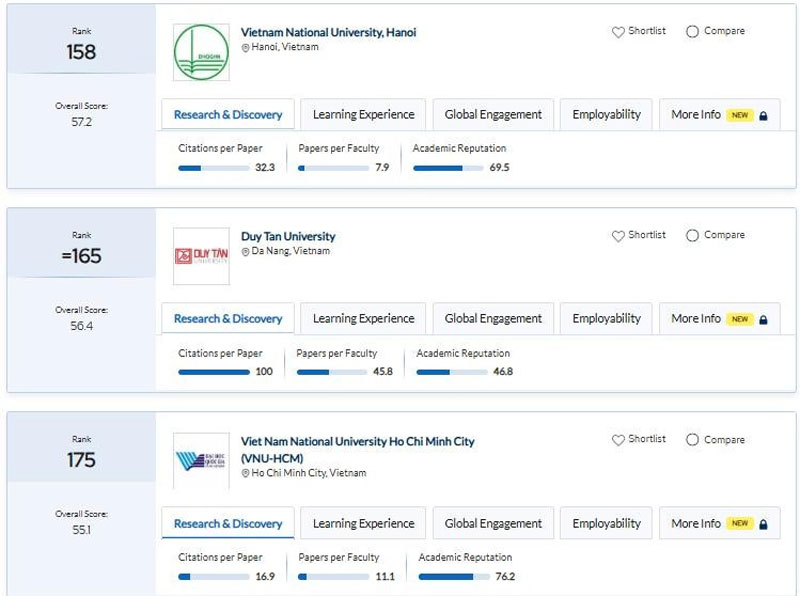Click the heart icon next to Shortlist for VNU-HCM

coord(620,439)
